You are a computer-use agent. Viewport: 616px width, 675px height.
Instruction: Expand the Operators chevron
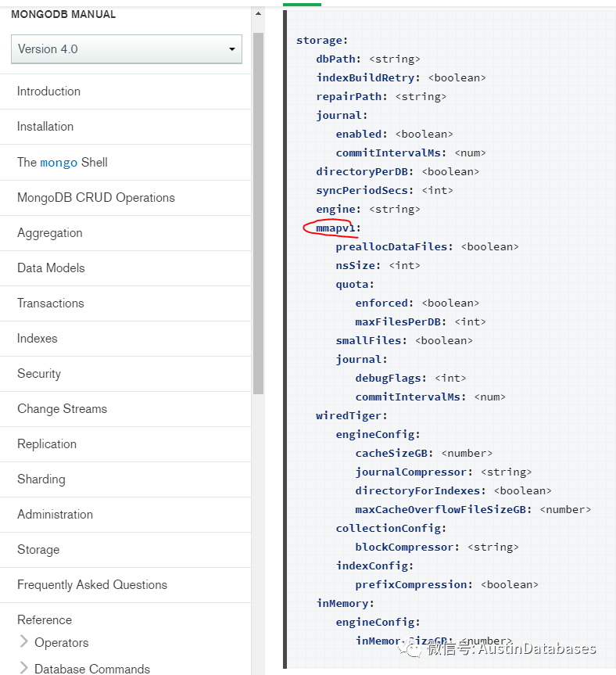point(24,641)
